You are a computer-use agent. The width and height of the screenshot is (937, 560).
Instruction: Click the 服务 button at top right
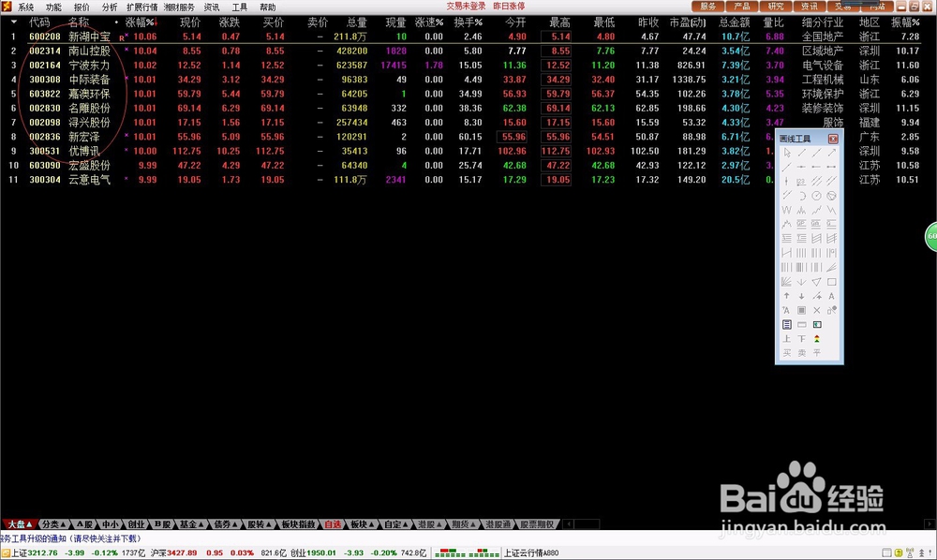click(x=708, y=7)
